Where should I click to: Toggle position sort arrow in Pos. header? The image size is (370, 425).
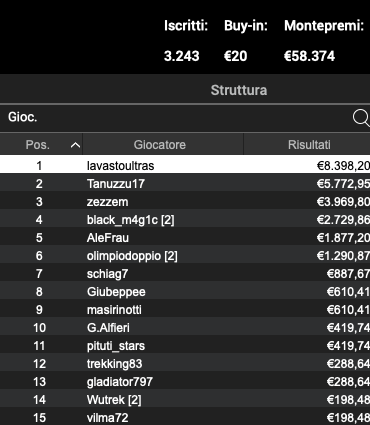pos(75,145)
